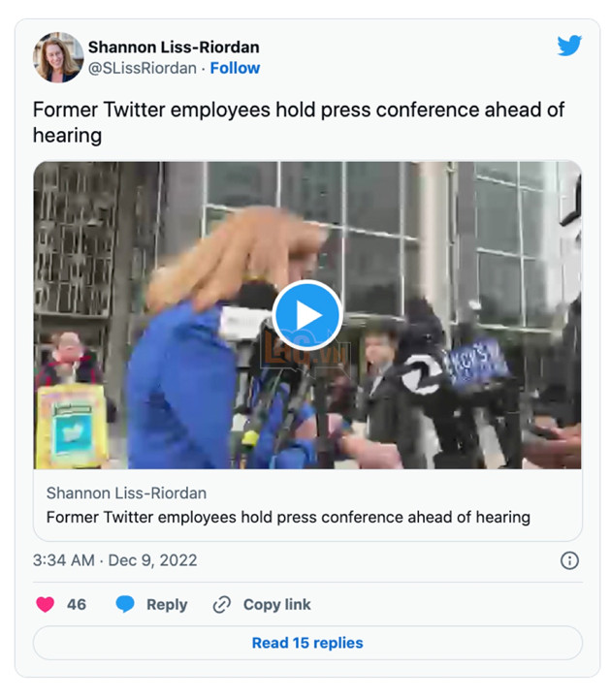Open the circled info icon
Viewport: 611px width, 700px height.
click(569, 560)
